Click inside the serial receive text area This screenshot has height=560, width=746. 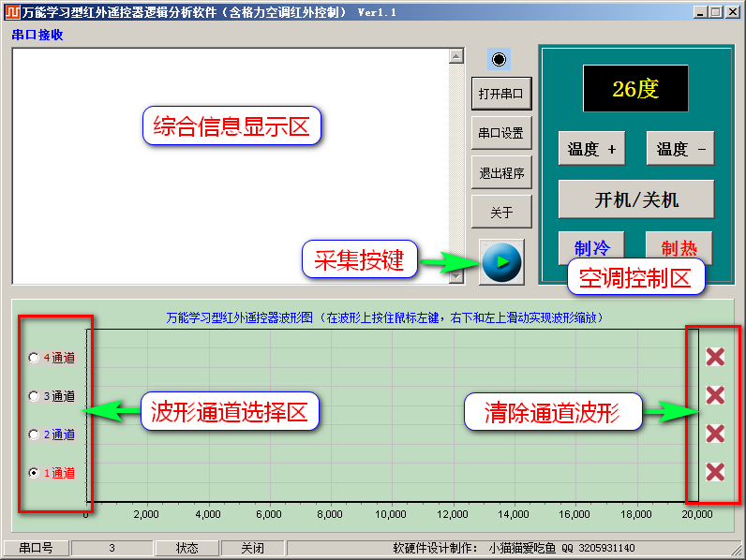click(231, 167)
